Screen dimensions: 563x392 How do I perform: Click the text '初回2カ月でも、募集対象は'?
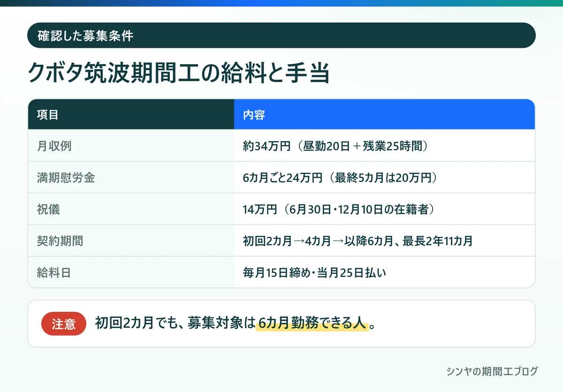pos(175,324)
